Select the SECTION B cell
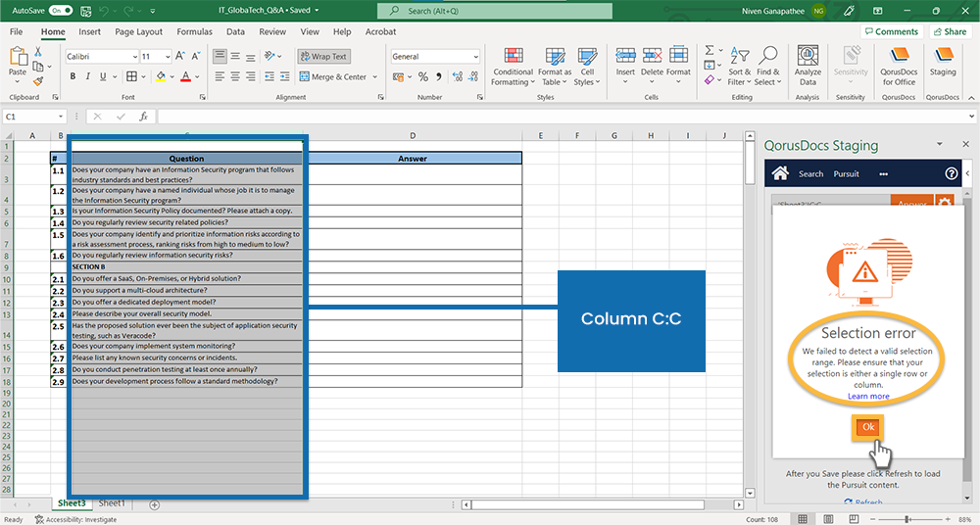Viewport: 980px width, 525px height. point(186,266)
